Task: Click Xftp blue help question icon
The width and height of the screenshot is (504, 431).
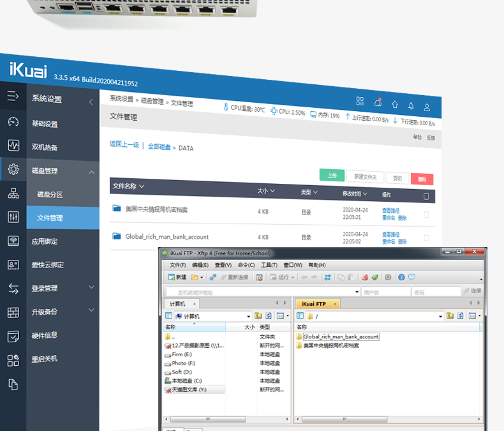Action: pyautogui.click(x=401, y=277)
